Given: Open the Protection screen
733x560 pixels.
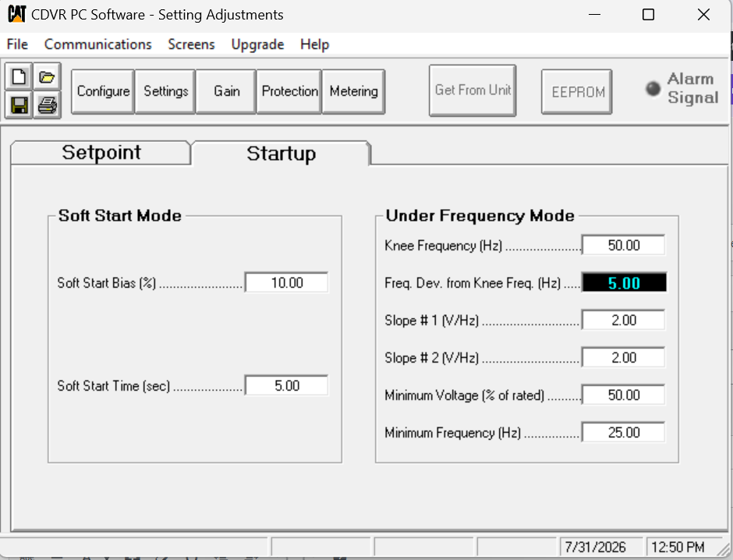Looking at the screenshot, I should (x=289, y=91).
